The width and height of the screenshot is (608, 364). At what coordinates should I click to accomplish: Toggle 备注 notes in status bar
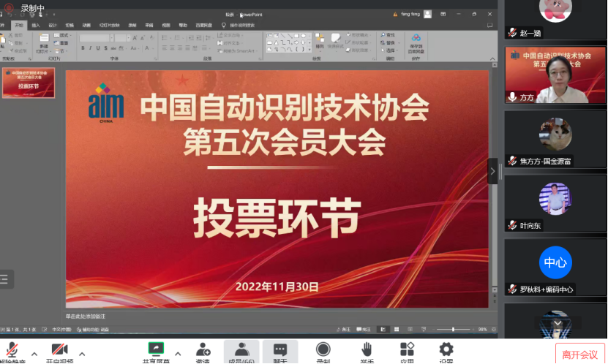click(344, 329)
